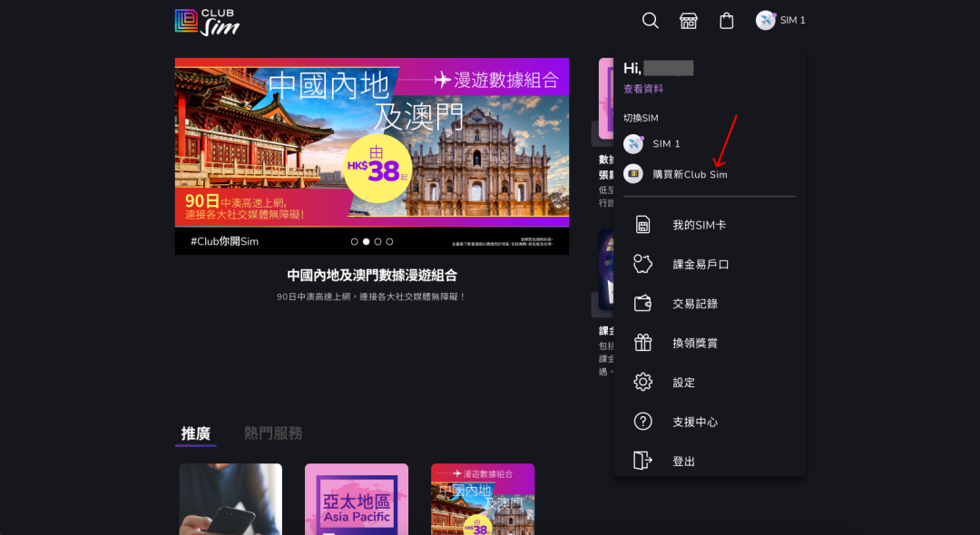Select the SIM card icon beside 我的SIM卡
This screenshot has height=535, width=980.
pyautogui.click(x=643, y=224)
